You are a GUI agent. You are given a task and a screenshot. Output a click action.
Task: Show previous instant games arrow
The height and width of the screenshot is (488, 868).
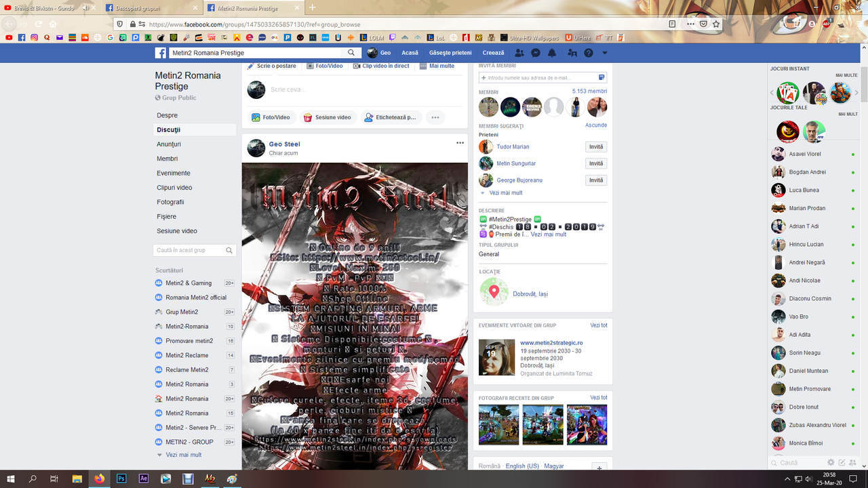pos(772,92)
